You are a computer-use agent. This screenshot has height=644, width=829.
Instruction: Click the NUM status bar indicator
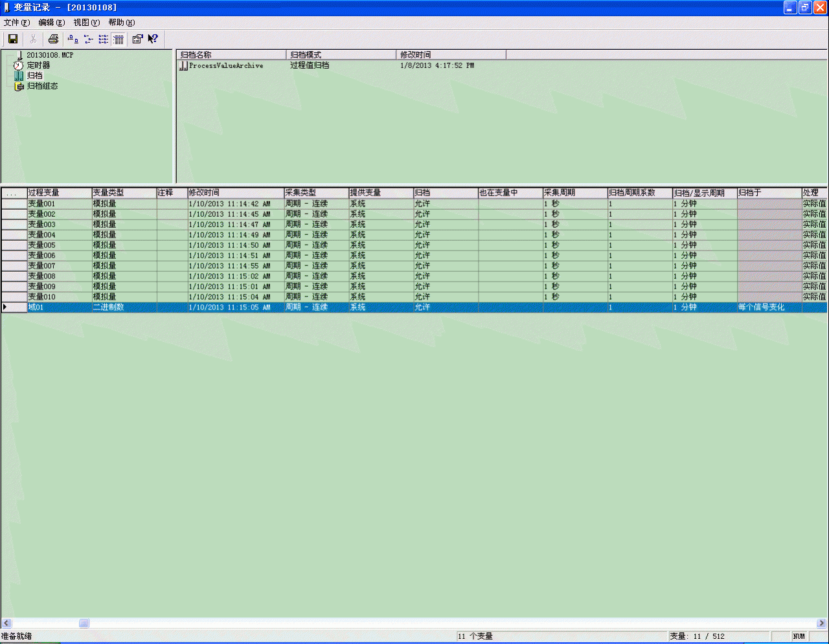[x=799, y=636]
